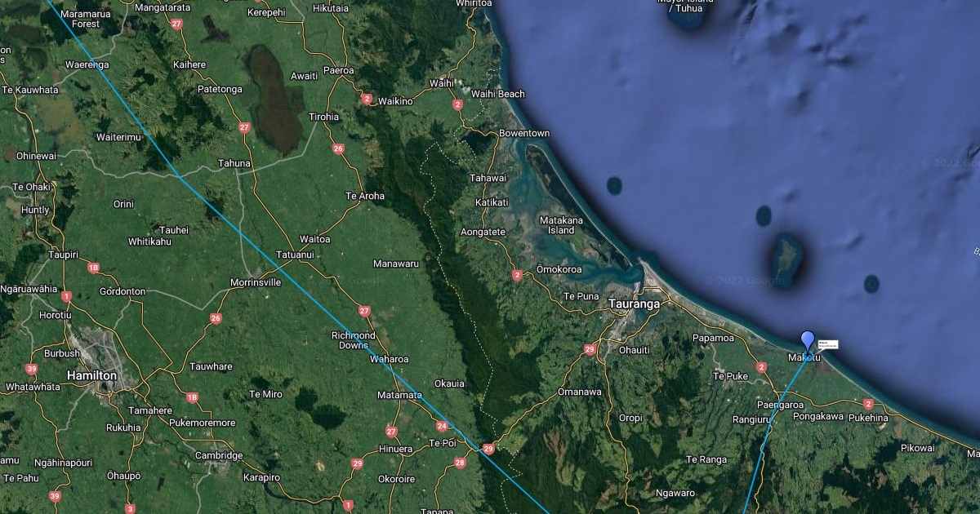Click highway 29 shield southwest of Tauranga

pyautogui.click(x=590, y=349)
